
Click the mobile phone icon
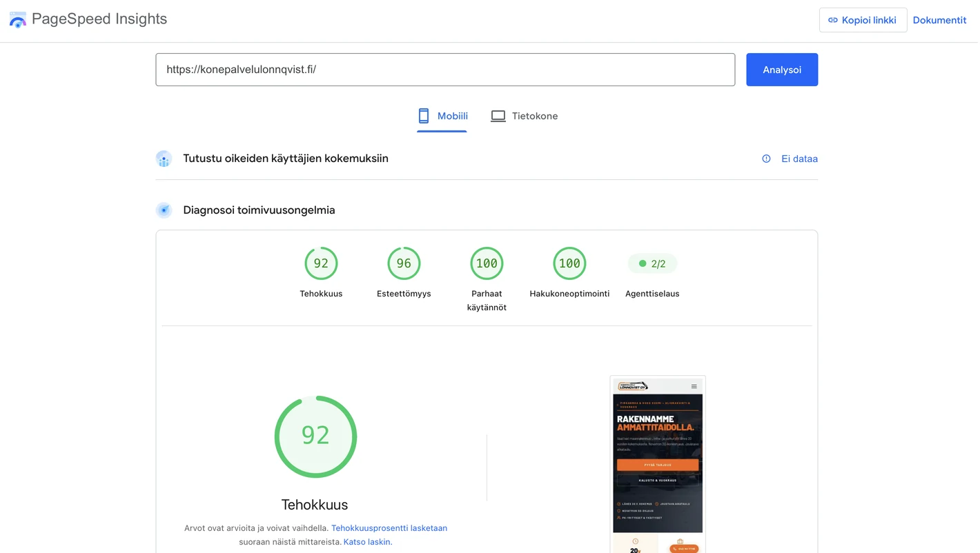tap(424, 116)
